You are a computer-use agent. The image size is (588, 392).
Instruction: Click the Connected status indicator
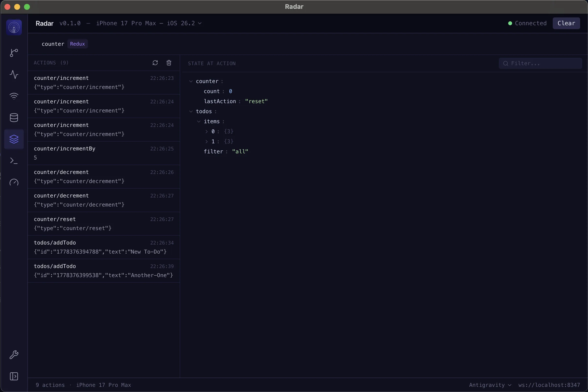coord(527,23)
